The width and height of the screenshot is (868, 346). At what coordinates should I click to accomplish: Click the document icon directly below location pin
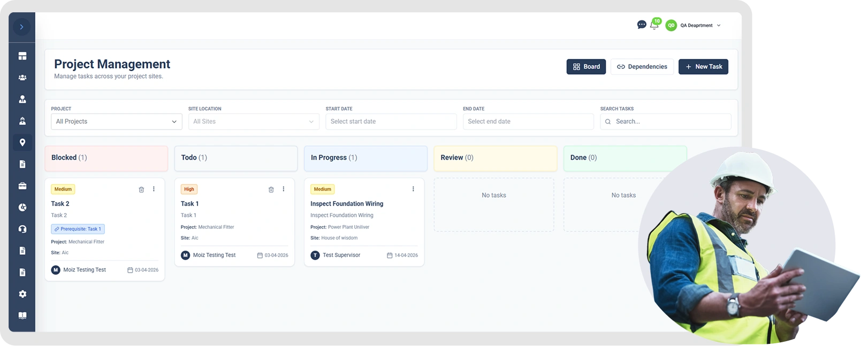(22, 164)
